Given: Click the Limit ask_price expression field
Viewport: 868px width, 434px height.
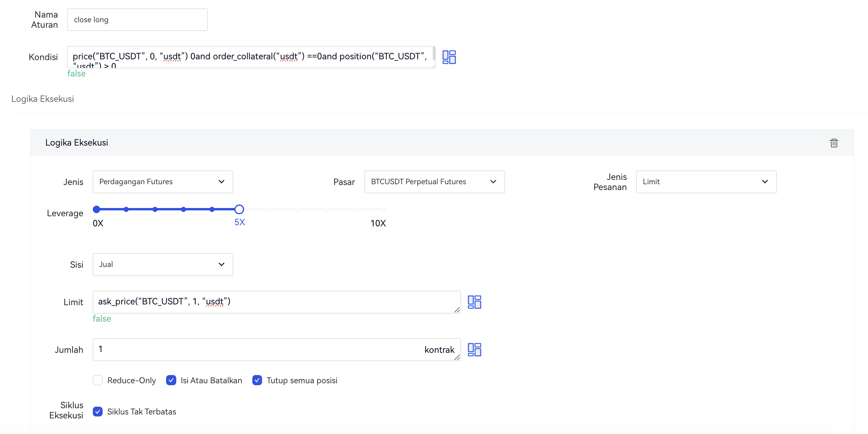Looking at the screenshot, I should click(x=273, y=302).
